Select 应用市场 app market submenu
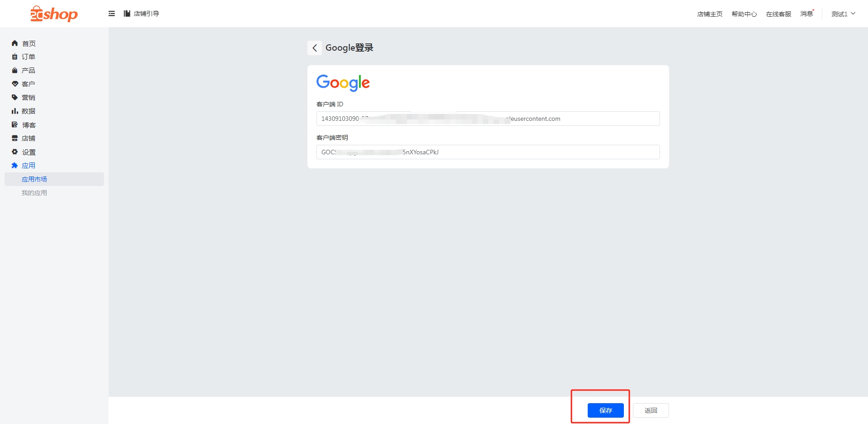The image size is (868, 424). [54, 179]
